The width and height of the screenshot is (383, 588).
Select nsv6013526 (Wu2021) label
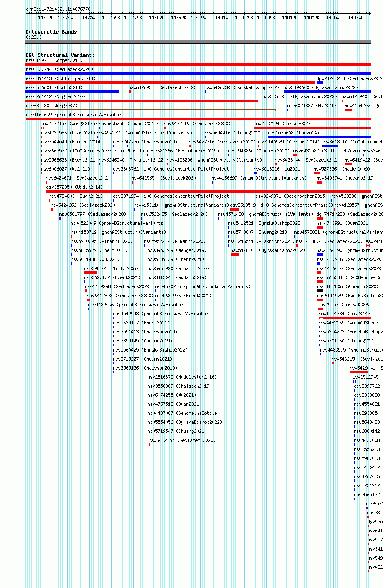point(278,169)
